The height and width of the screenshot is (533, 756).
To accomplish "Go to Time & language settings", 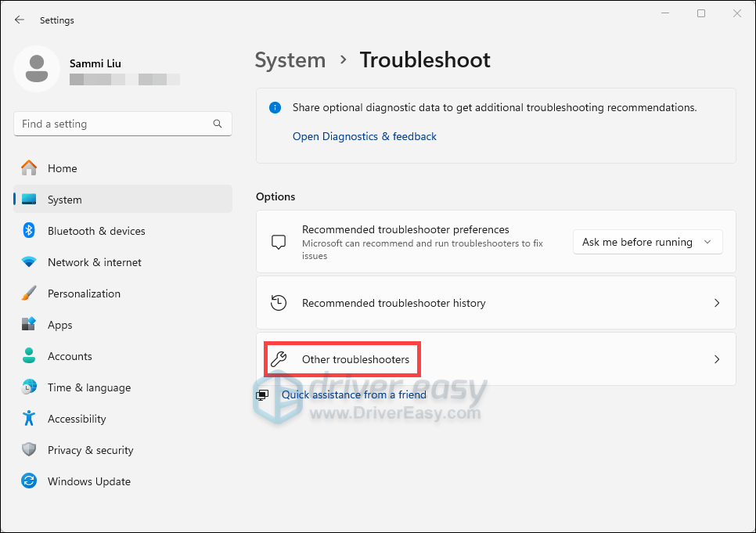I will 88,387.
